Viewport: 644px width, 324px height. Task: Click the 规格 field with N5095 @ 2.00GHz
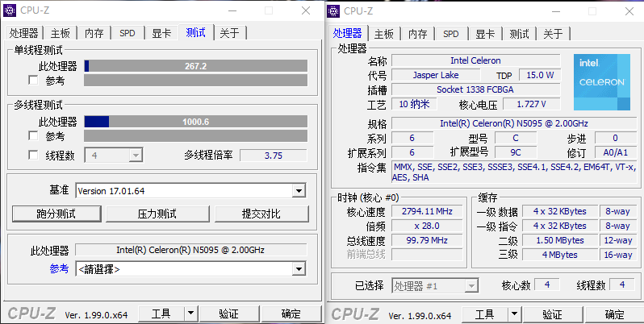[514, 123]
